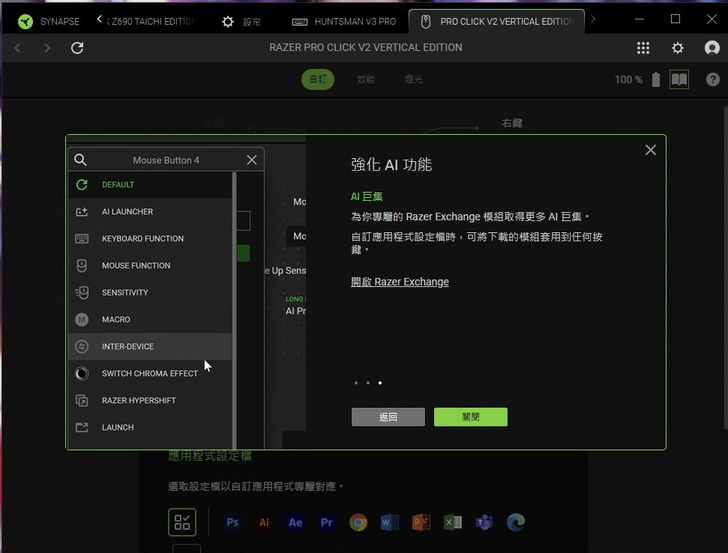
Task: Dismiss the 強化 AI 功能 dialog with X
Action: pyautogui.click(x=651, y=150)
